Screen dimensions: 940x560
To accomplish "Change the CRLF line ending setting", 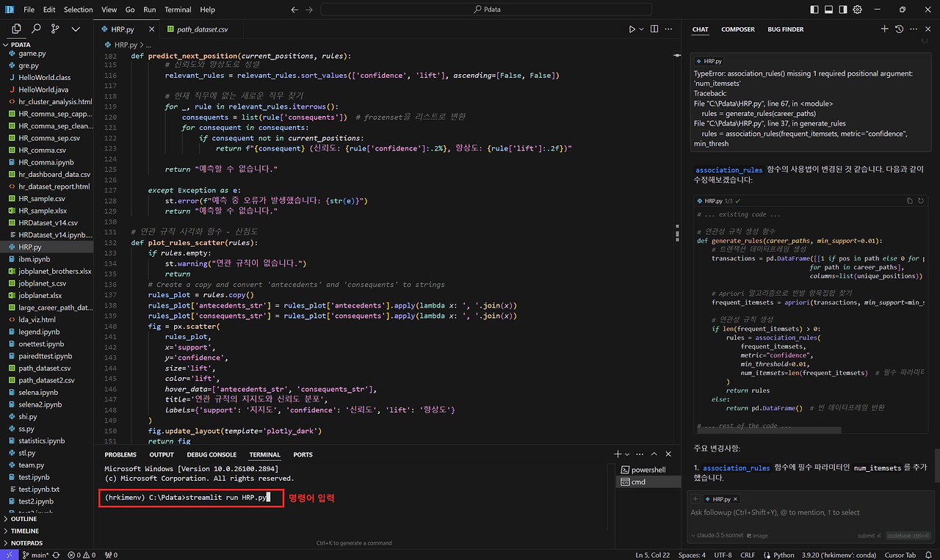I will [x=748, y=555].
